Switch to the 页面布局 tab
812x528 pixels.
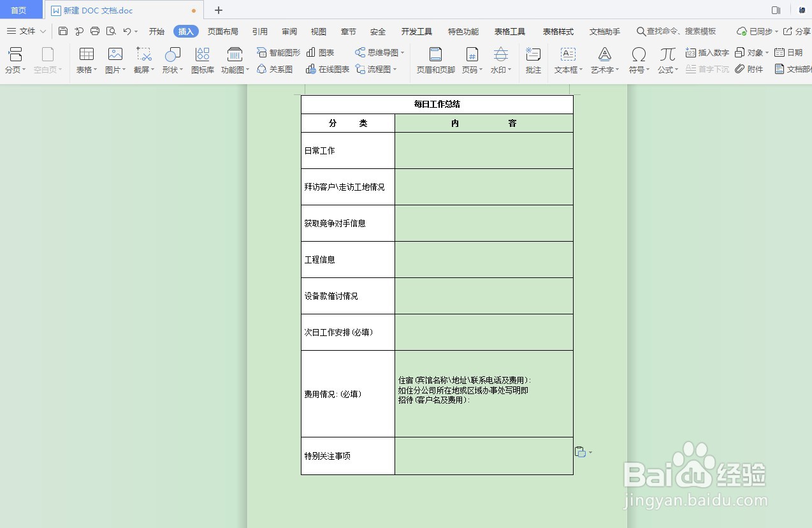(x=223, y=31)
